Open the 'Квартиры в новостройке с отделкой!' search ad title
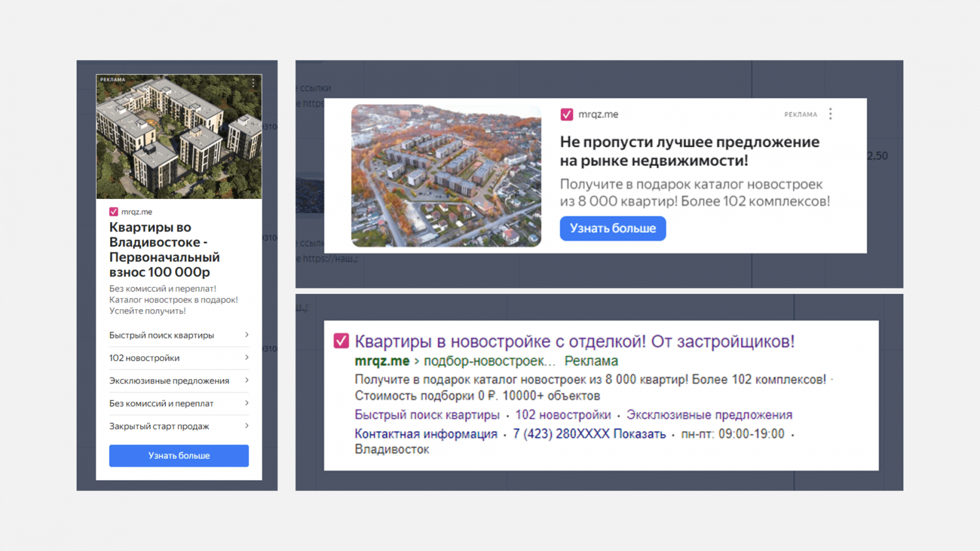Viewport: 980px width, 551px height. tap(575, 342)
